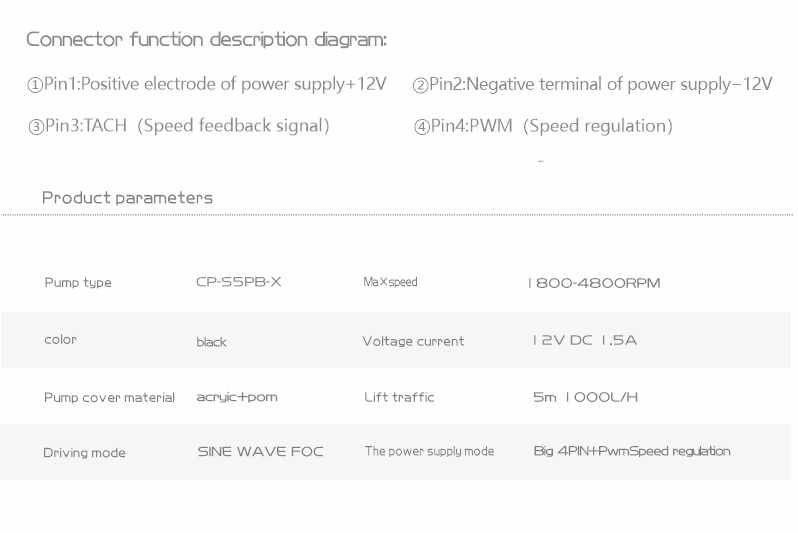Click the circled number 1 Pin1 marker
The image size is (798, 533).
coord(34,85)
